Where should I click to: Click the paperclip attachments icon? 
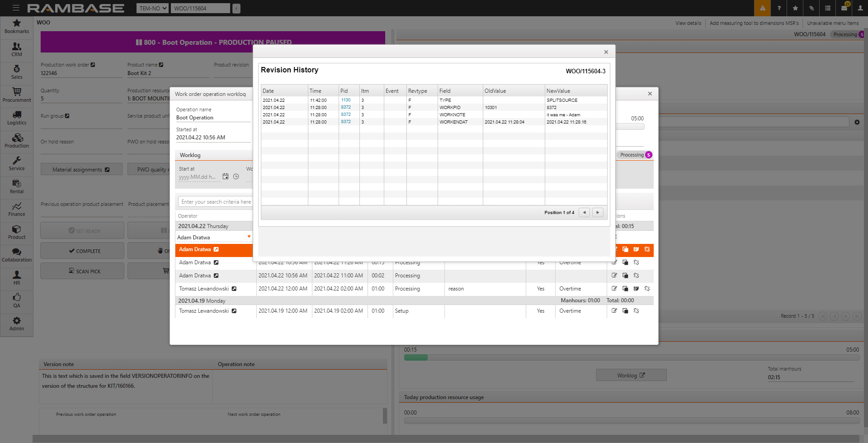[811, 8]
